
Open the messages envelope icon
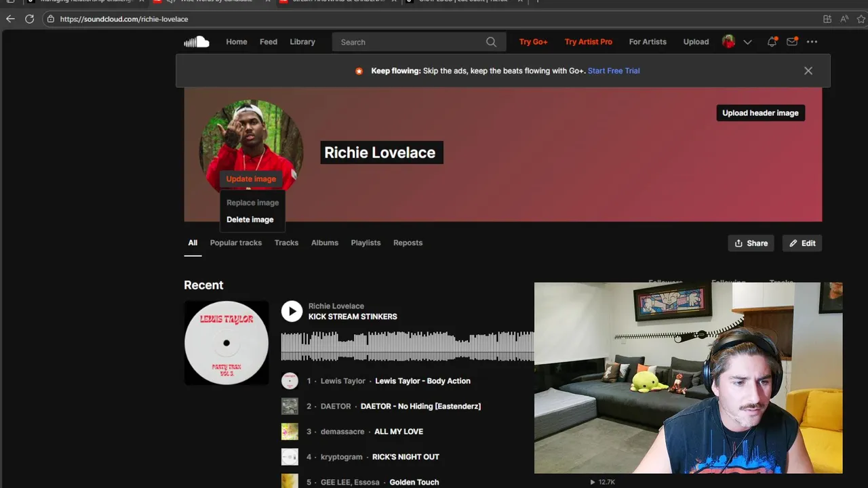(791, 42)
